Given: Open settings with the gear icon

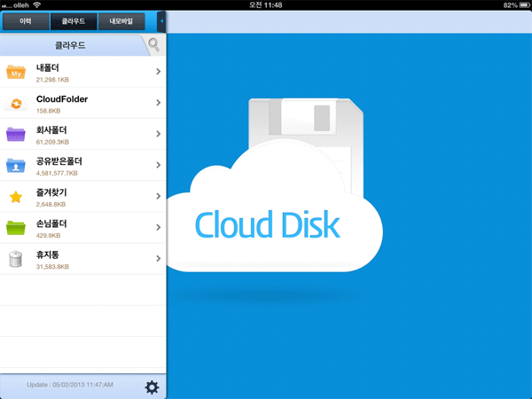Looking at the screenshot, I should click(152, 387).
